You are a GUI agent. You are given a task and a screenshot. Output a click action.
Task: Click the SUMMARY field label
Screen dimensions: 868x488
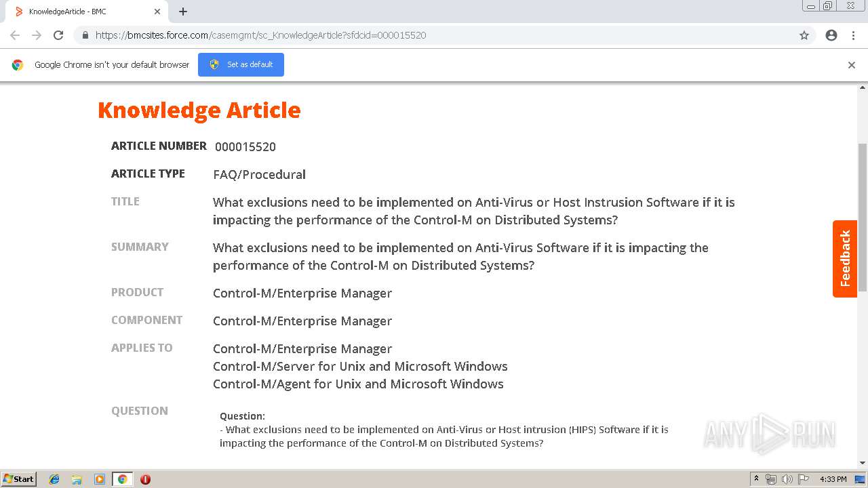pos(140,247)
